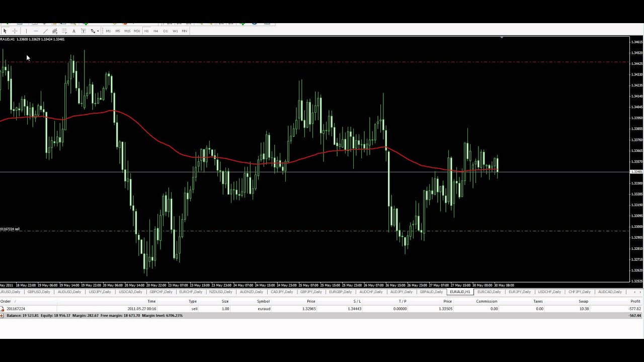Screen dimensions: 644x362
Task: Select the active EURAUD,H1 tab
Action: (x=460, y=292)
